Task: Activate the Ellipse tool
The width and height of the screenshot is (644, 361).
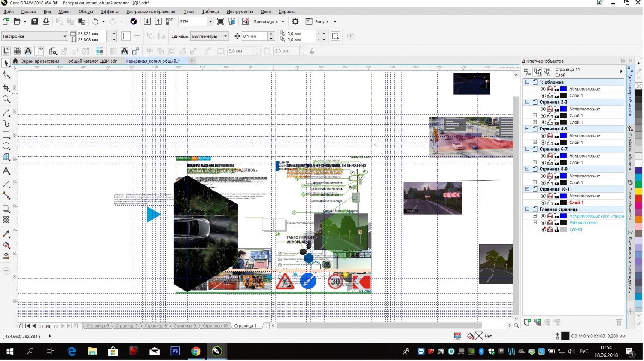Action: pos(6,146)
